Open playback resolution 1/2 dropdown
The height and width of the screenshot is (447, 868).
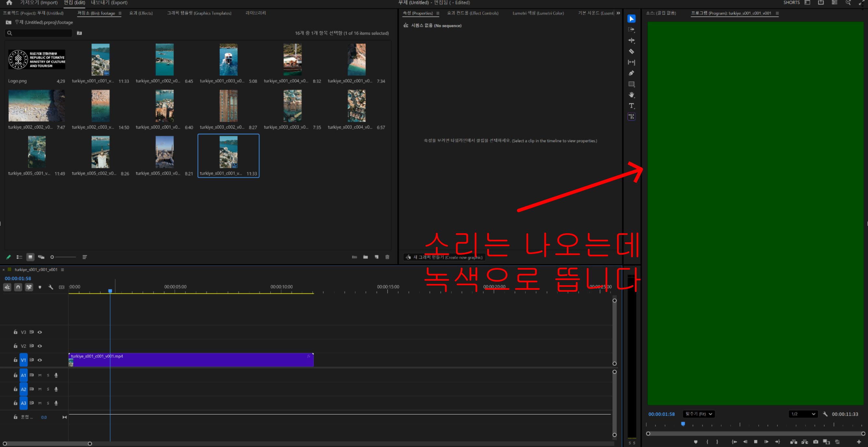tap(803, 414)
